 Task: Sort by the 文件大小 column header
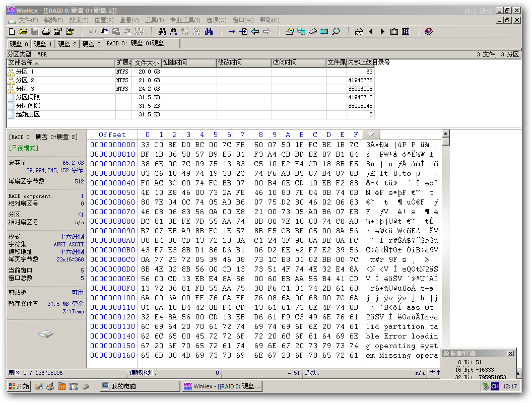(147, 63)
